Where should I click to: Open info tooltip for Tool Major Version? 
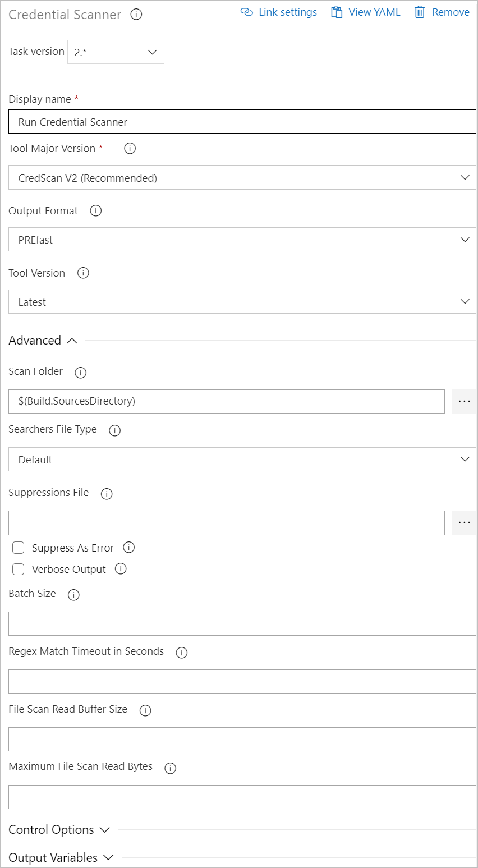pos(130,148)
